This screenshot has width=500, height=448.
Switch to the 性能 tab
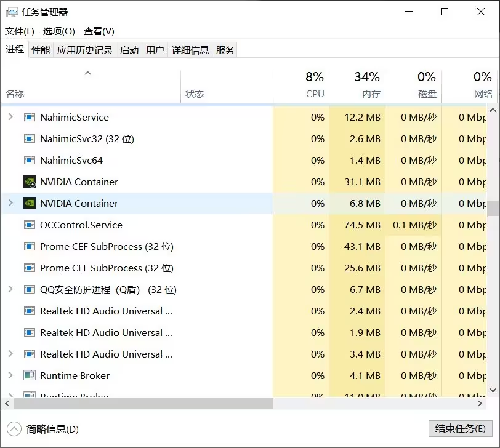click(x=41, y=50)
